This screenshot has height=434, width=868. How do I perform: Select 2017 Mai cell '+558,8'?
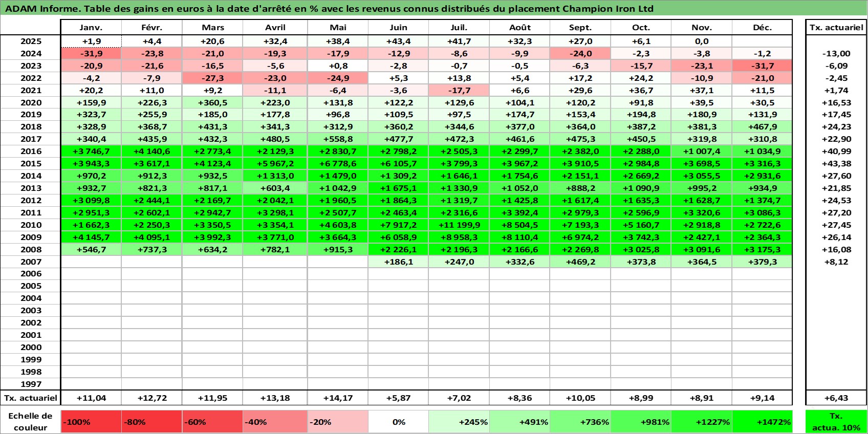[338, 139]
